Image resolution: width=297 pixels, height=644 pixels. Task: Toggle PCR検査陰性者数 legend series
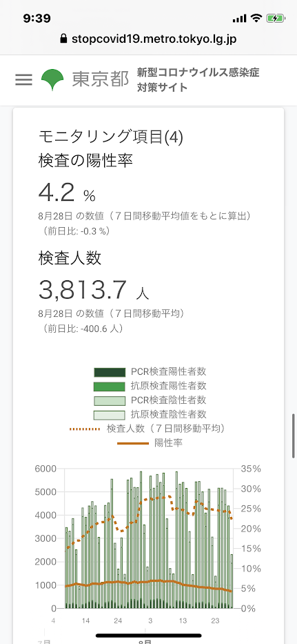[x=150, y=400]
